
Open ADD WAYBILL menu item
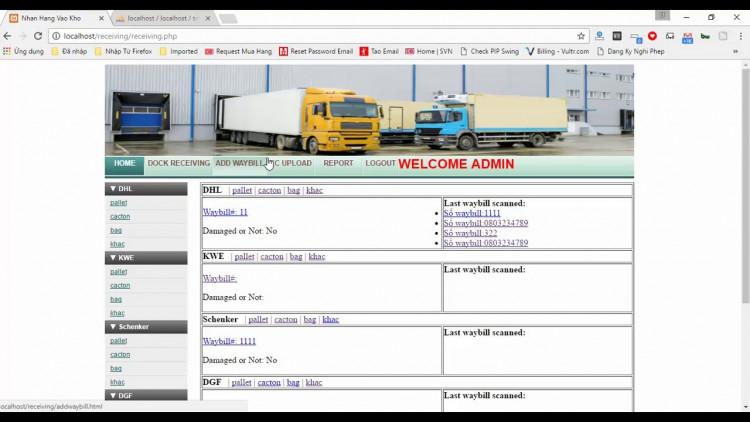[x=239, y=163]
